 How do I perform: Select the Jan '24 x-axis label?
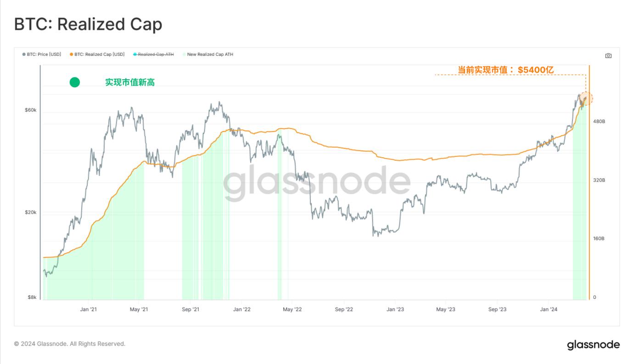[x=549, y=309]
